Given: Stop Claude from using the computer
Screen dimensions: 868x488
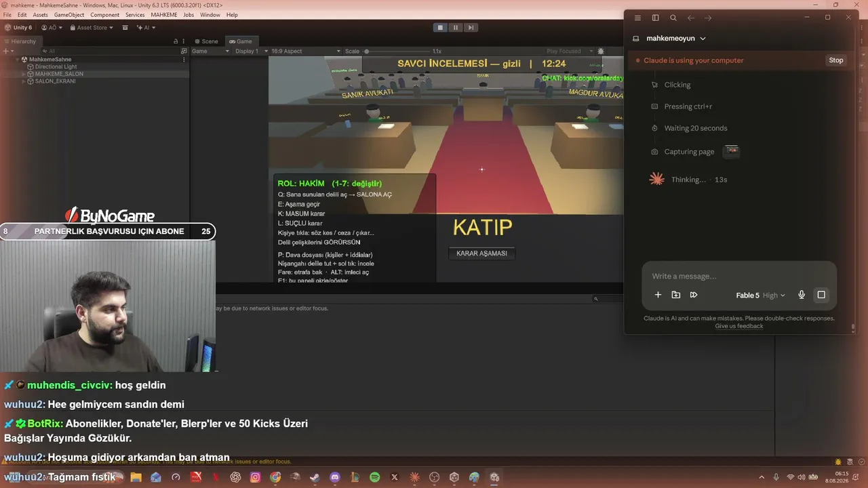Looking at the screenshot, I should 836,60.
